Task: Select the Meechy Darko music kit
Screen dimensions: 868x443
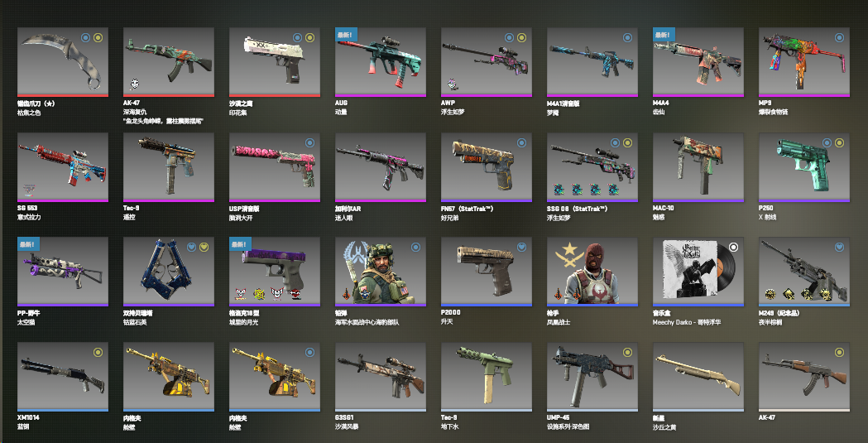Action: coord(698,272)
